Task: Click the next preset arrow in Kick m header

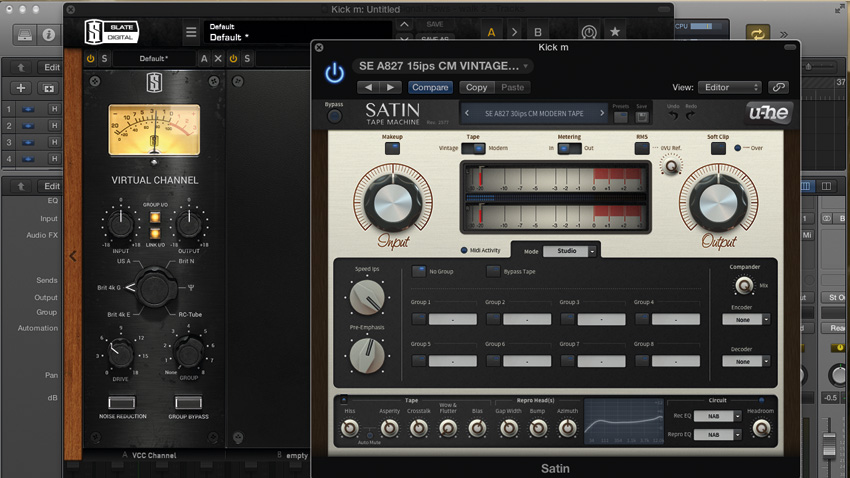Action: click(390, 87)
